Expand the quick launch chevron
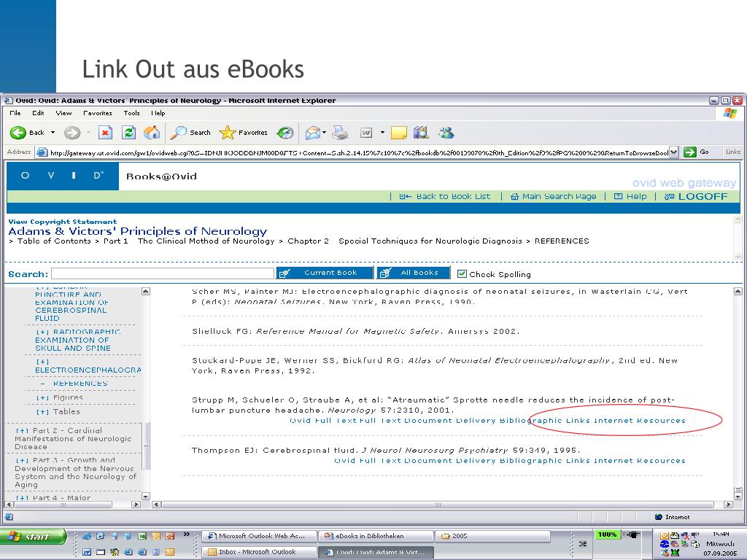747x560 pixels. [187, 534]
